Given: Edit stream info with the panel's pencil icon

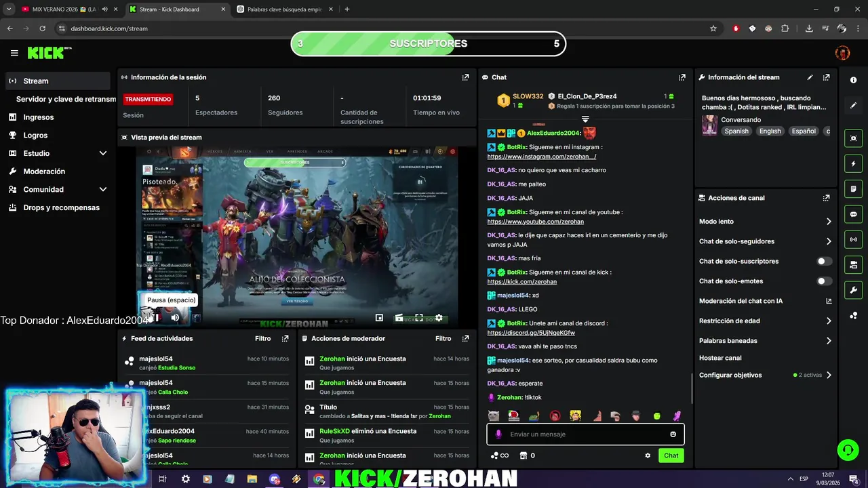Looking at the screenshot, I should (x=810, y=77).
